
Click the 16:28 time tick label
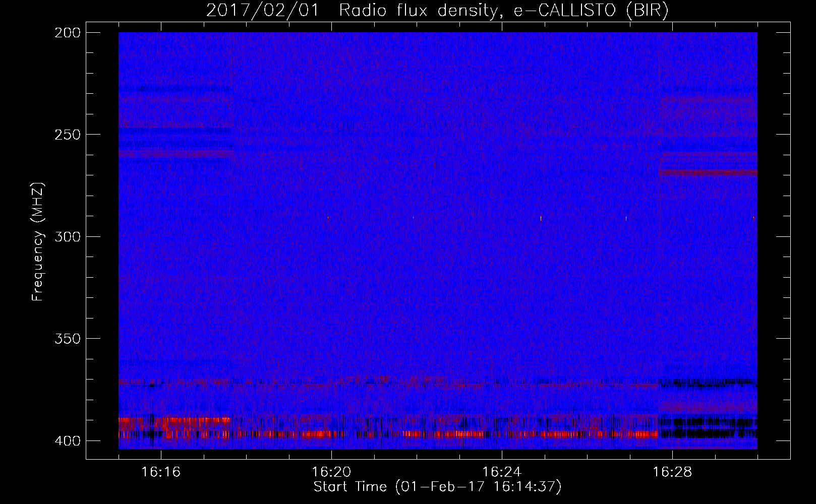click(672, 472)
